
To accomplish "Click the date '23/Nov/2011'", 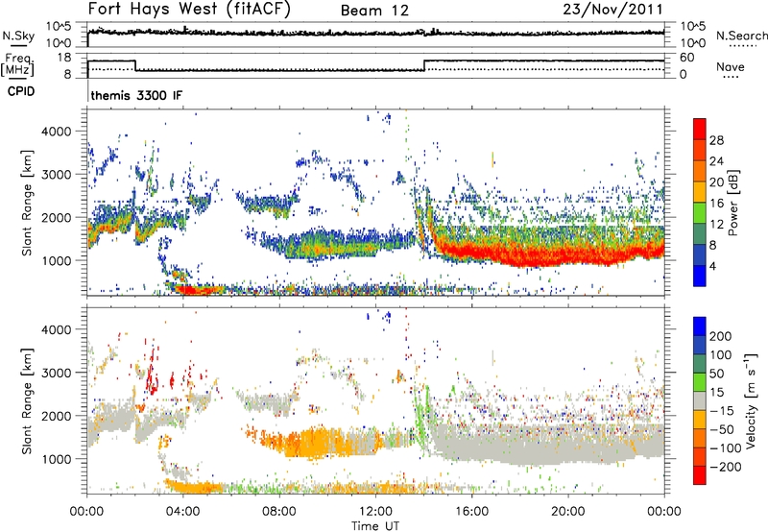I will [x=612, y=9].
